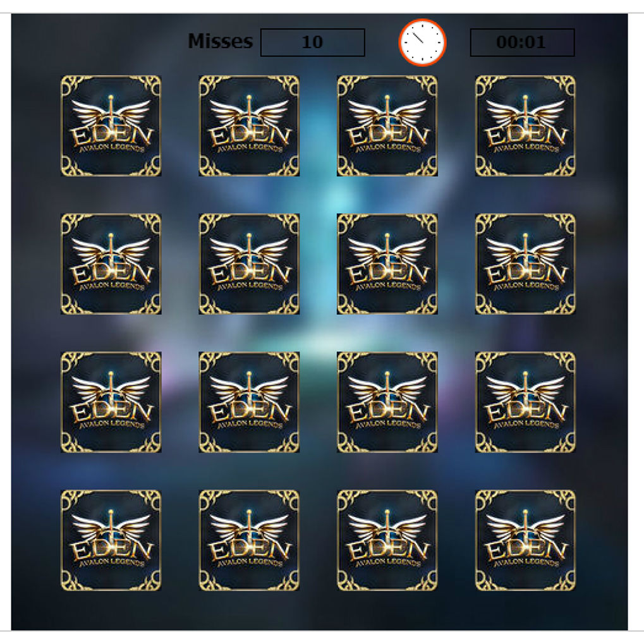Click the orange-rimmed clock icon
The image size is (644, 644).
pyautogui.click(x=422, y=42)
